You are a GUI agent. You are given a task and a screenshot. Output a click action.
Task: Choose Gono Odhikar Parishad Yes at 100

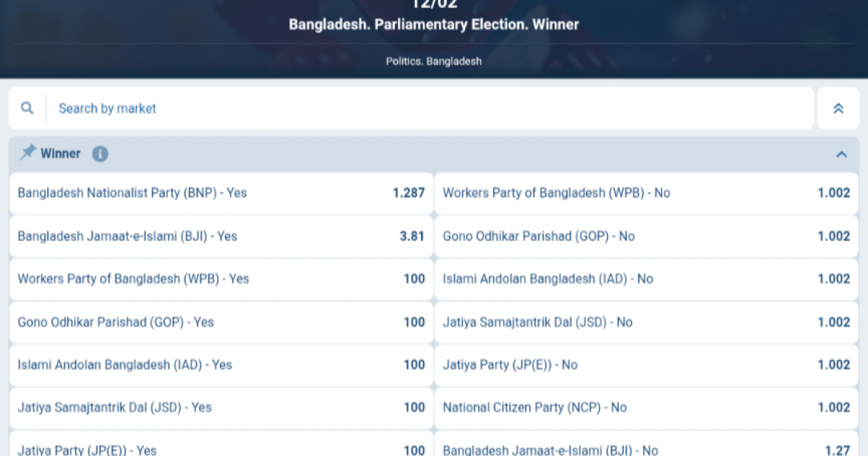coord(217,322)
